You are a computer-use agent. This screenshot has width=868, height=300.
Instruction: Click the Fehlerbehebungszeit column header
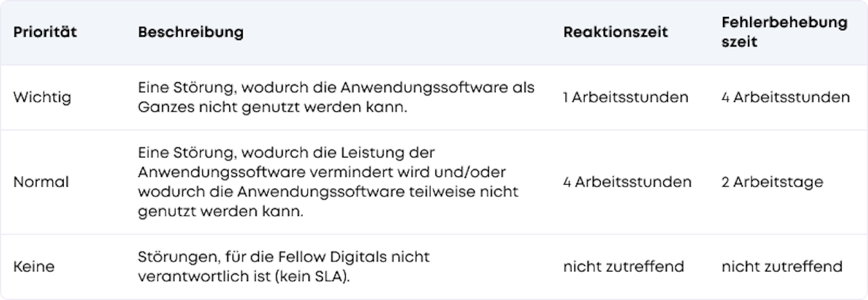785,33
